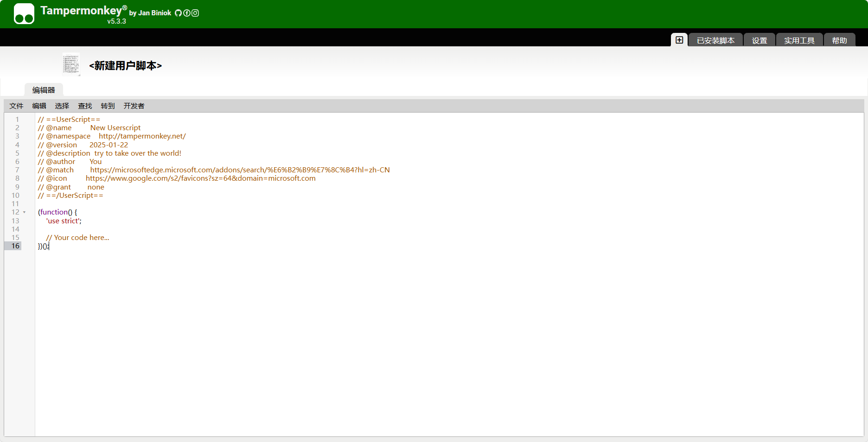Viewport: 868px width, 442px height.
Task: Open the 实用工具 tab
Action: (x=799, y=40)
